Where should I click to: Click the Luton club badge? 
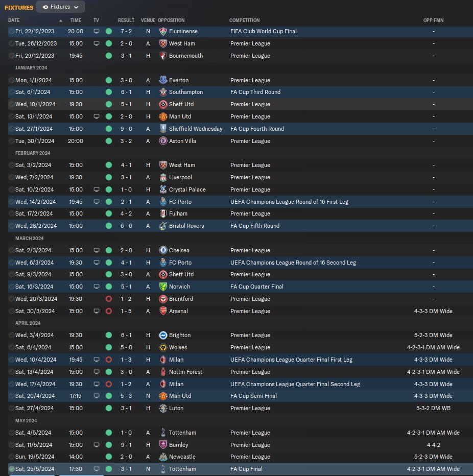coord(163,408)
